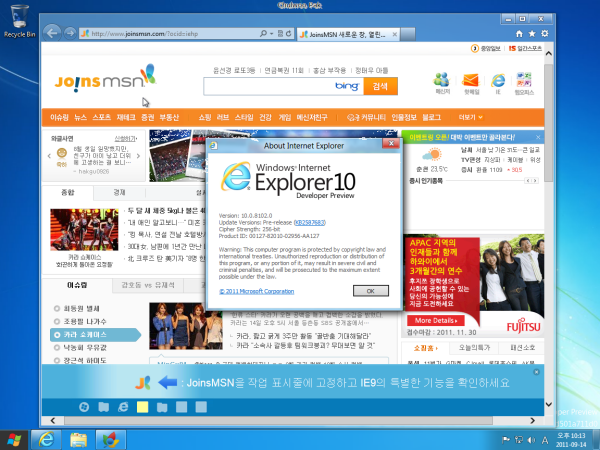Click the yellow sticky note icon in page taskbar image

[x=142, y=407]
